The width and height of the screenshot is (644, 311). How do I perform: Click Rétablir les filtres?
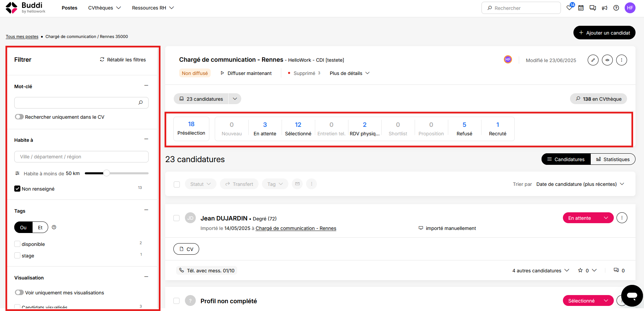(123, 60)
